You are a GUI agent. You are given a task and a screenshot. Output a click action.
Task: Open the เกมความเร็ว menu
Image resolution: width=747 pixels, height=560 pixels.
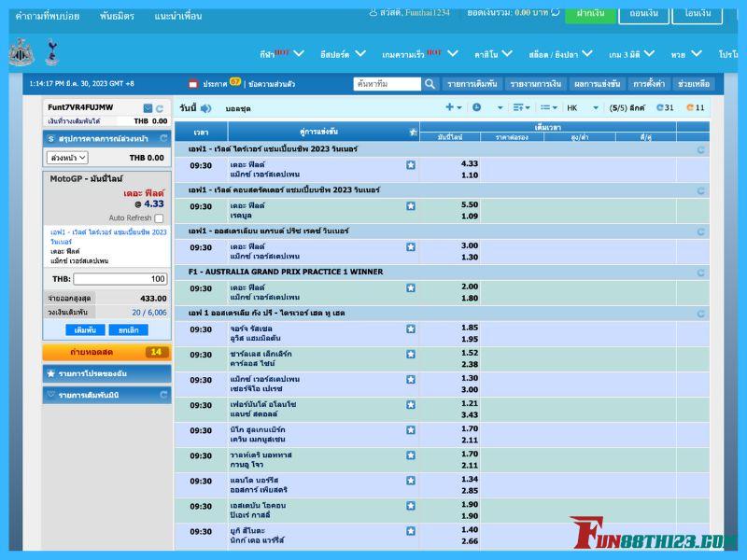click(419, 54)
